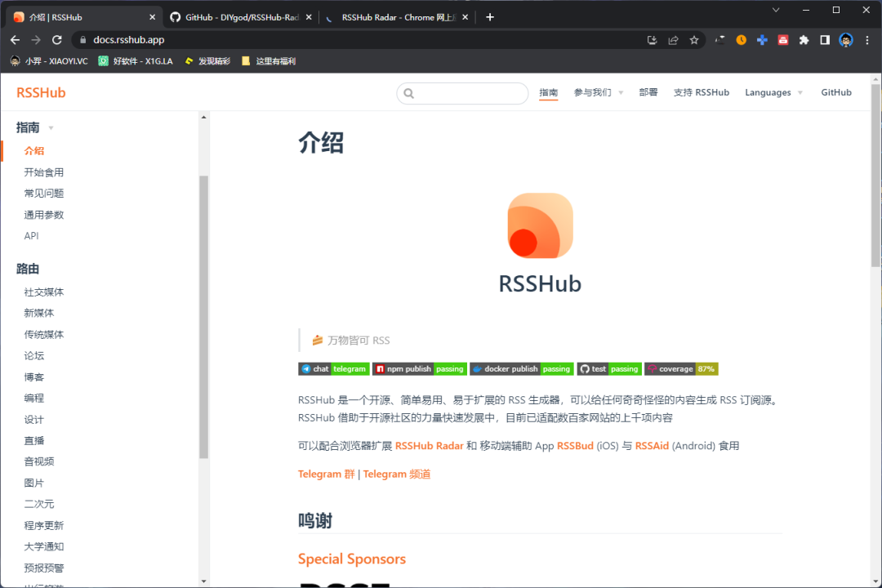Open the RSSHub Radar link
Image resolution: width=882 pixels, height=588 pixels.
click(430, 446)
